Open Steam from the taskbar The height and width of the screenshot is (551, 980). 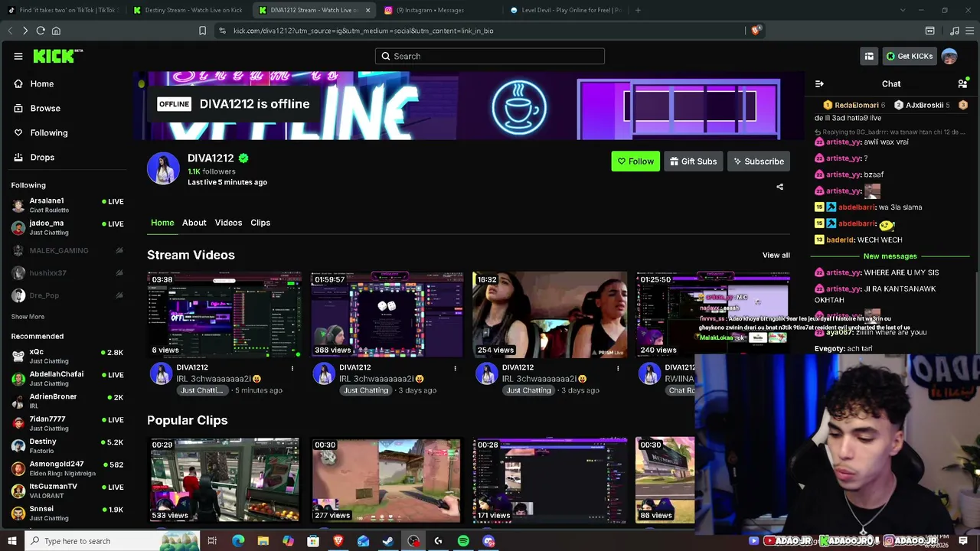click(x=388, y=541)
